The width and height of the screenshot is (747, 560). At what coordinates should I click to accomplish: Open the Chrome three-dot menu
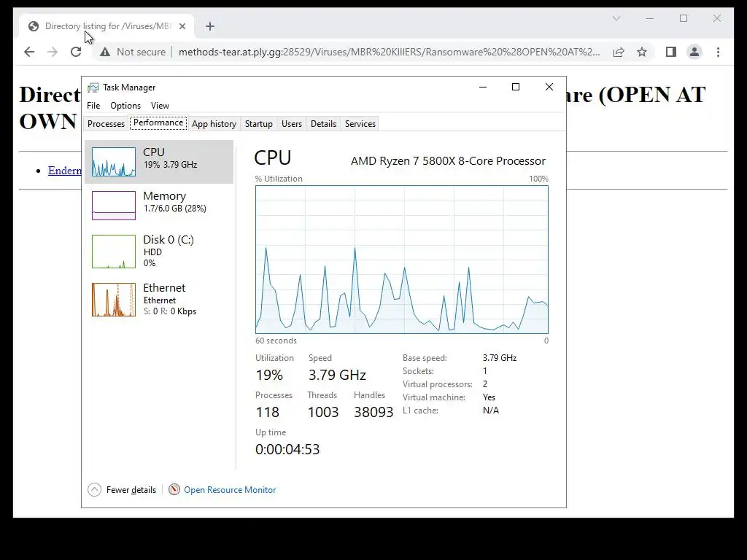(x=718, y=52)
